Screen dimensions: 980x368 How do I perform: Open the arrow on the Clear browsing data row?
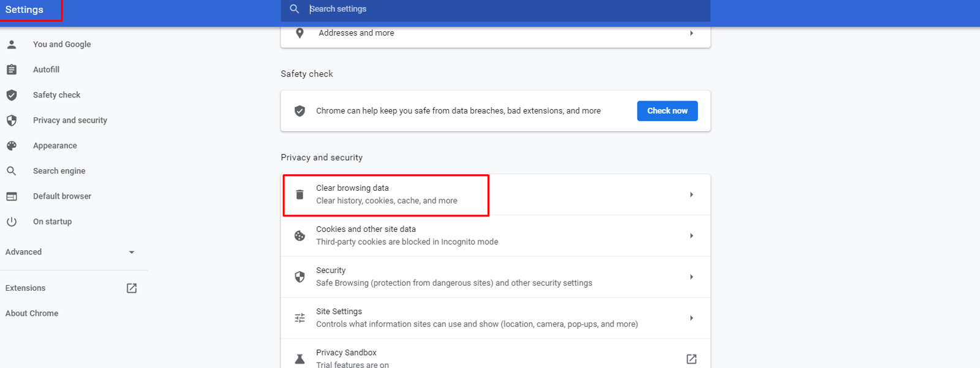pos(692,194)
